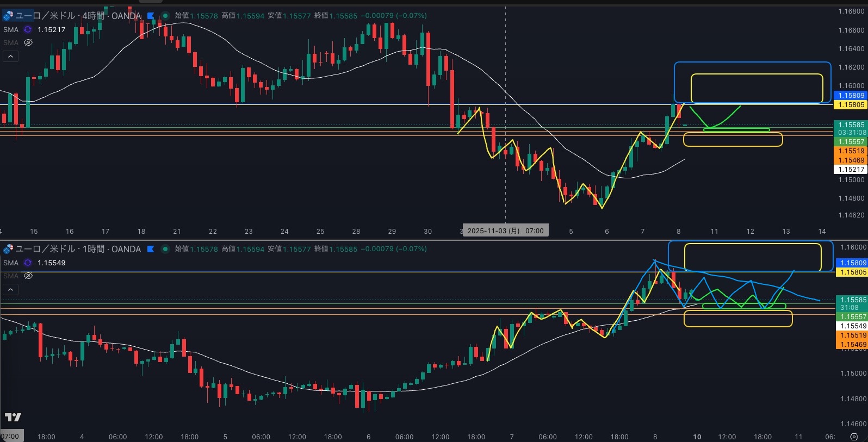Click the green market status dot on 4-hour chart

click(165, 16)
